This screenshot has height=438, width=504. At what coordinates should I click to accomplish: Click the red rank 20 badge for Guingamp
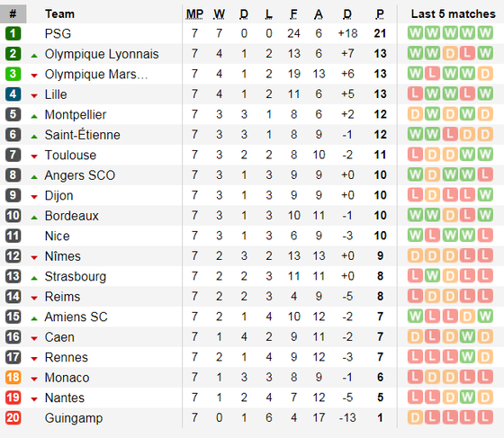point(13,418)
